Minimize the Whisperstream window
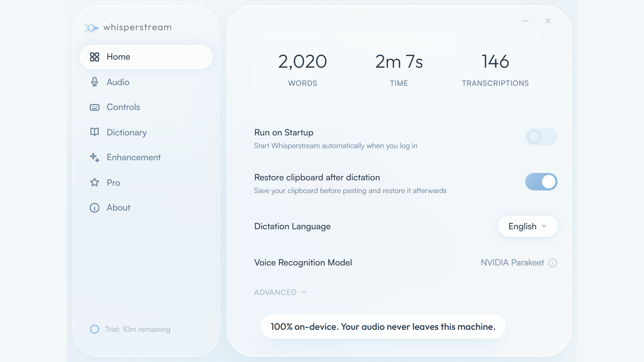644x362 pixels. point(525,21)
